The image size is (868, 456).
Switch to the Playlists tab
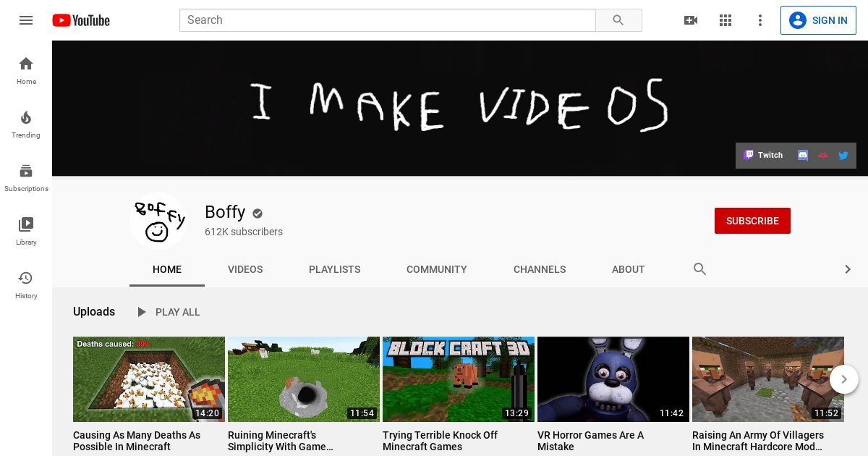(334, 269)
